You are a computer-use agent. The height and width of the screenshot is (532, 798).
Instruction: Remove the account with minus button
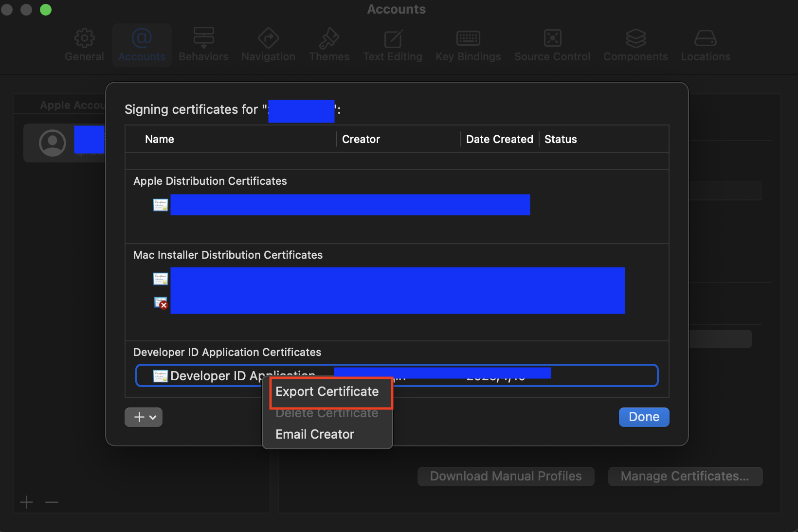point(52,502)
